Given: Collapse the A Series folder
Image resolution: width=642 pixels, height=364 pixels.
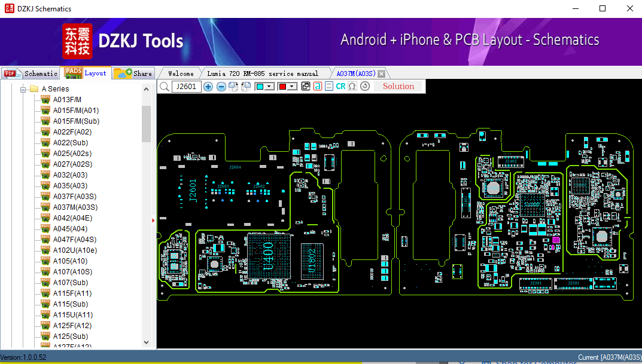Looking at the screenshot, I should coord(23,88).
